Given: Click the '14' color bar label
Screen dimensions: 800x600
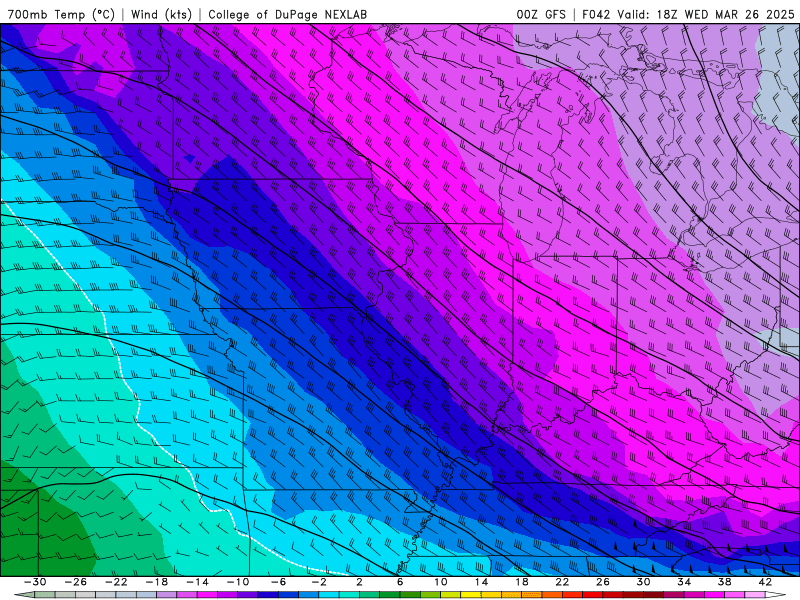Looking at the screenshot, I should pos(481,582).
